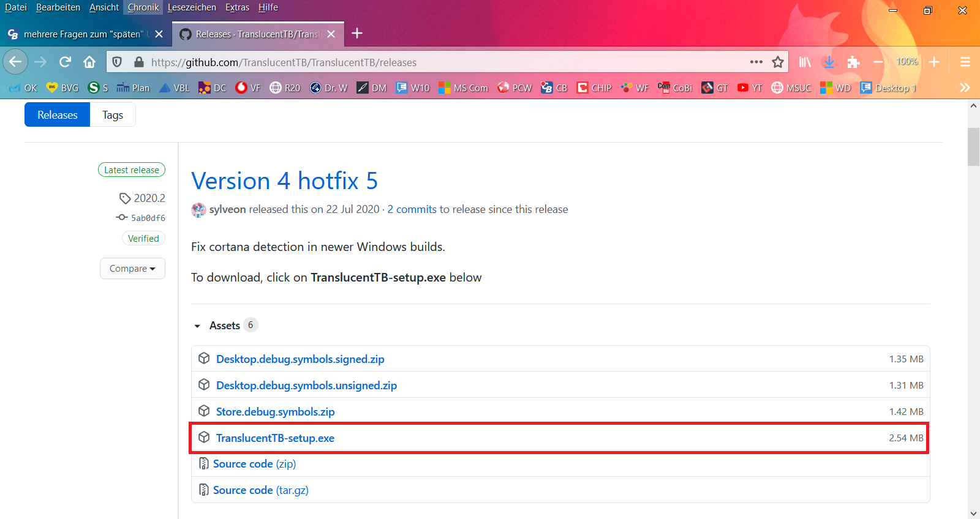
Task: Open the Firefox hamburger menu
Action: point(965,62)
